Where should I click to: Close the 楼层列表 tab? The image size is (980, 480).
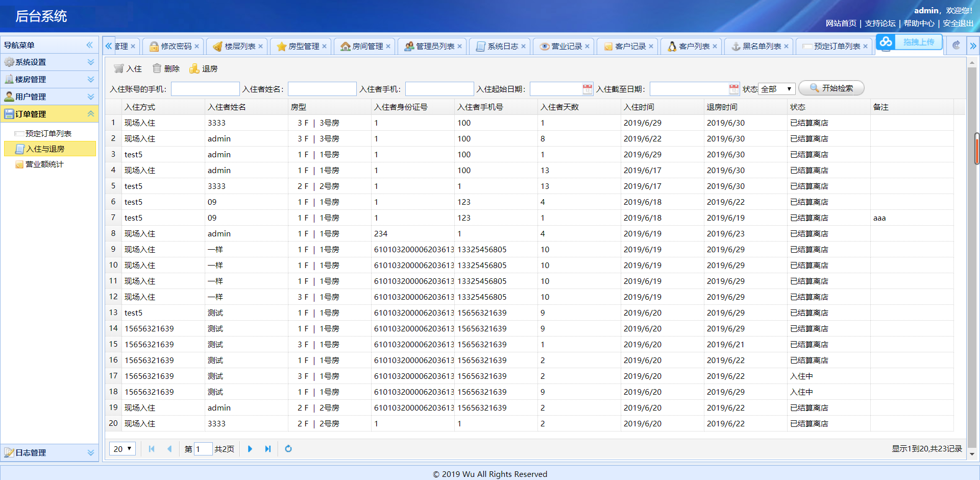tap(260, 46)
